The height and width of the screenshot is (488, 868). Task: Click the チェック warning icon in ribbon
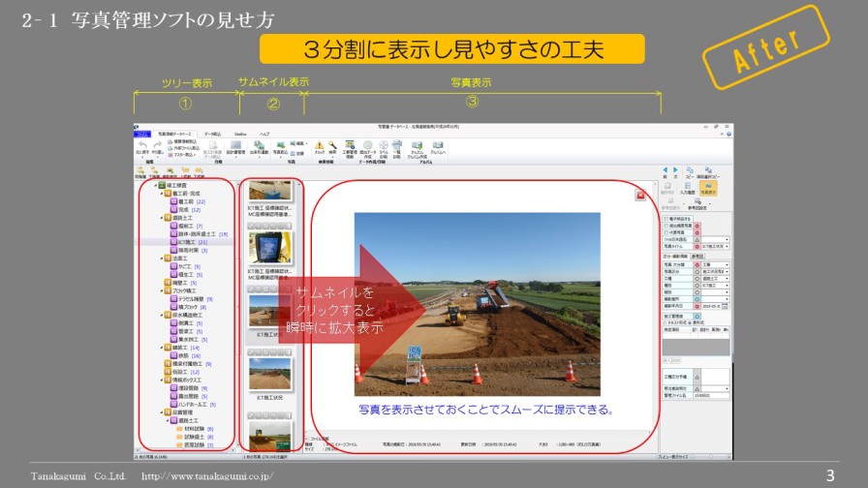coord(319,145)
